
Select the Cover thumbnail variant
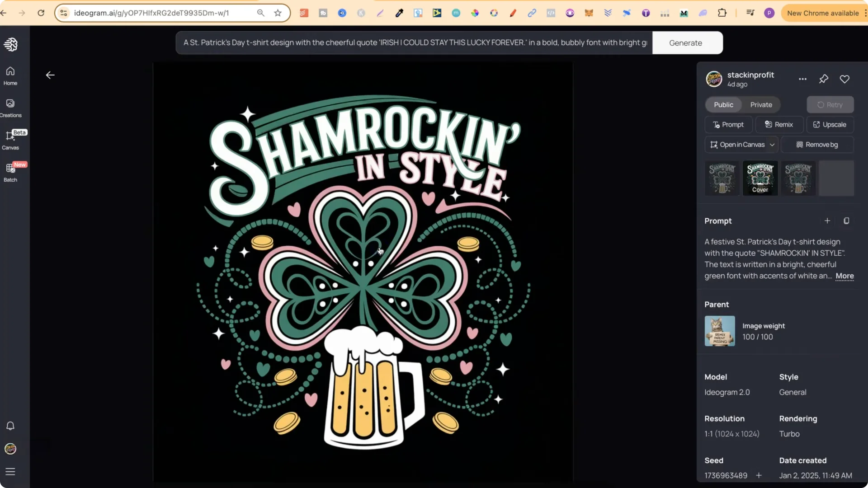760,178
